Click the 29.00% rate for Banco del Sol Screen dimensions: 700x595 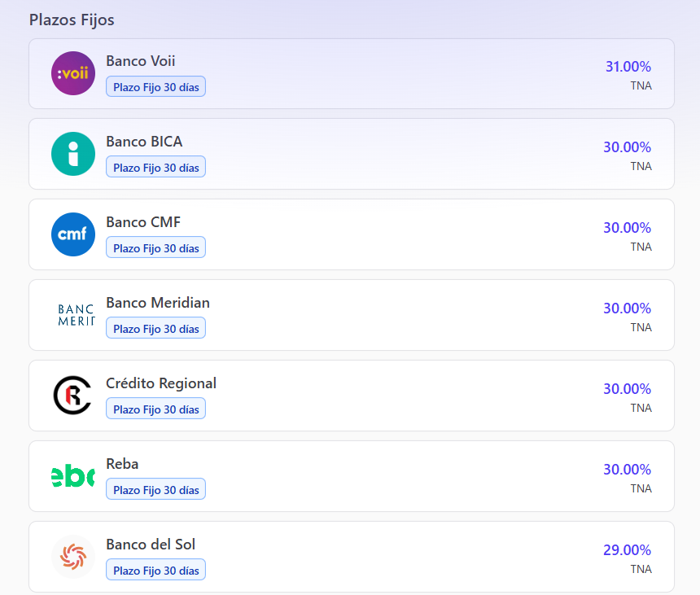(628, 550)
